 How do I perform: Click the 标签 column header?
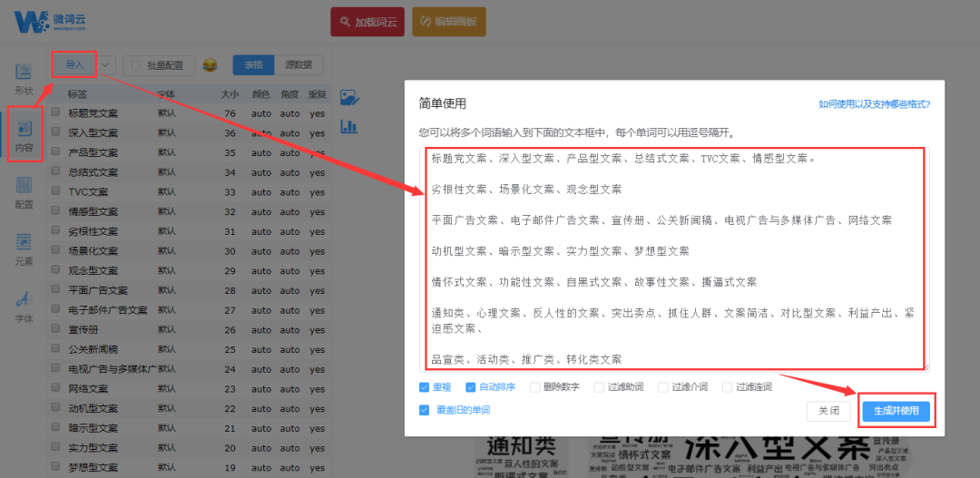point(77,94)
